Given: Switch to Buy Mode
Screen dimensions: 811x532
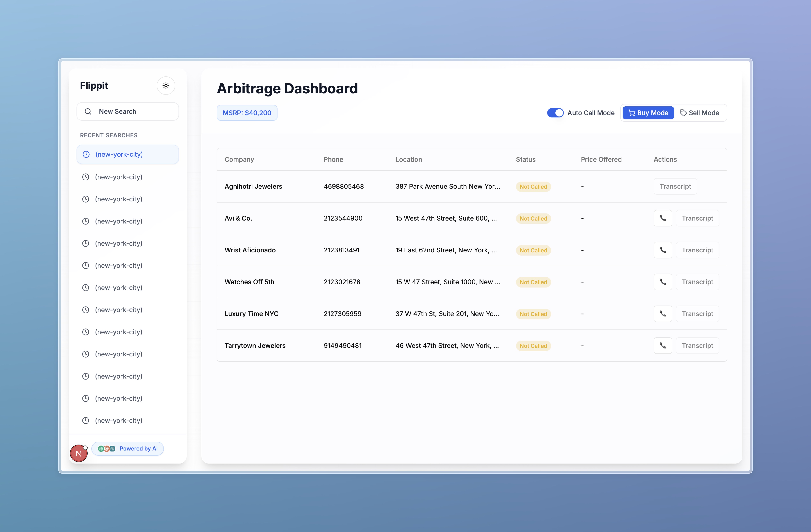Looking at the screenshot, I should coord(648,113).
